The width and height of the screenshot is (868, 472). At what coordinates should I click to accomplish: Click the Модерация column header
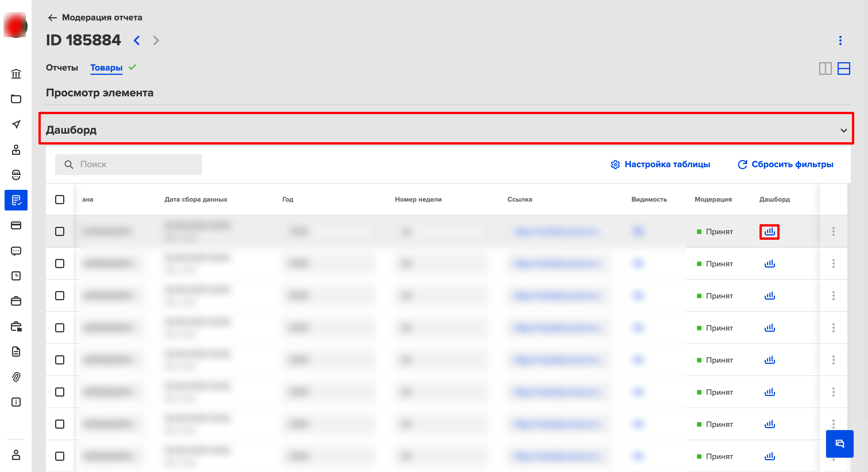tap(713, 199)
